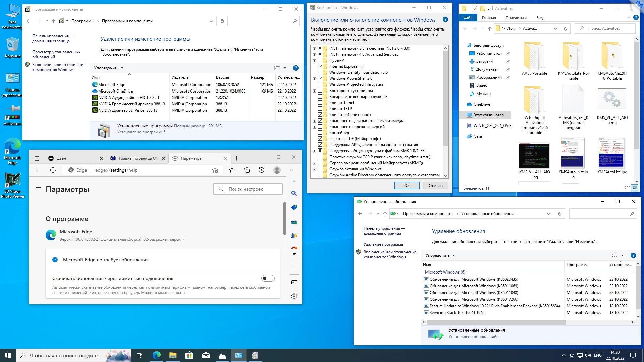Switch to the Дзен browser tab
The height and width of the screenshot is (362, 644).
pos(62,158)
